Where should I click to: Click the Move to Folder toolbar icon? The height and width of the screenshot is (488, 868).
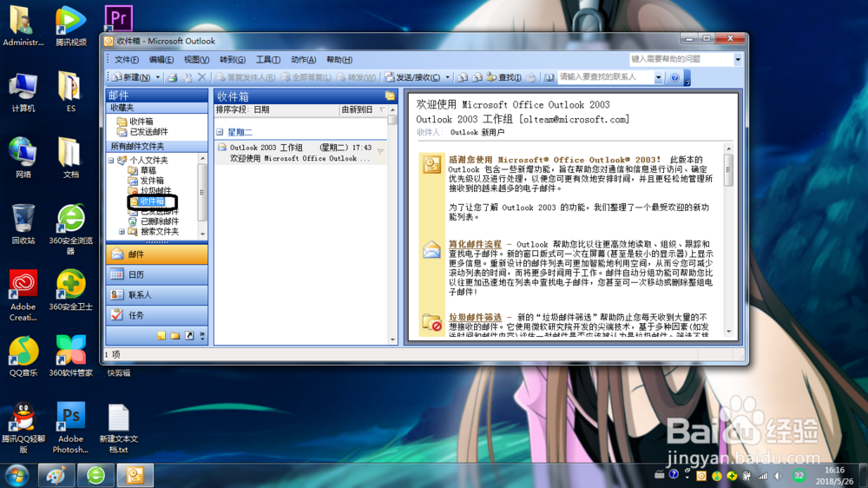pos(187,77)
